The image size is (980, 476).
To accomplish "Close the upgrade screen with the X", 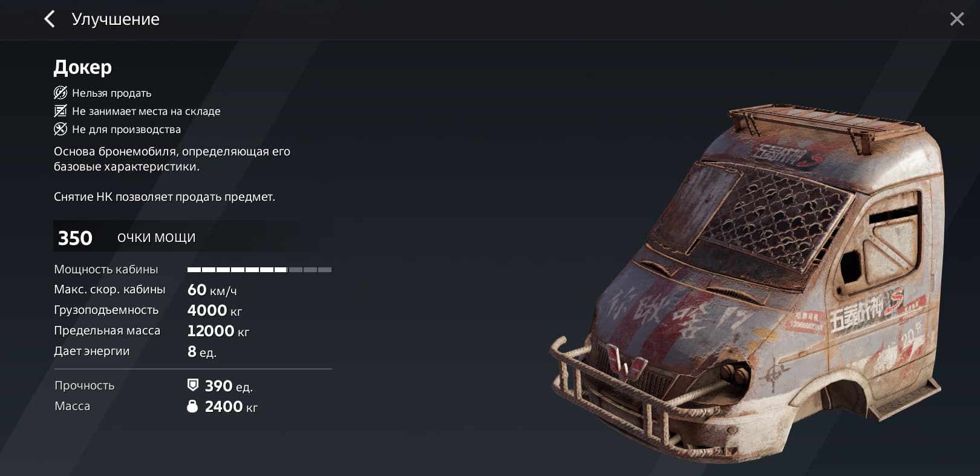I will 957,19.
